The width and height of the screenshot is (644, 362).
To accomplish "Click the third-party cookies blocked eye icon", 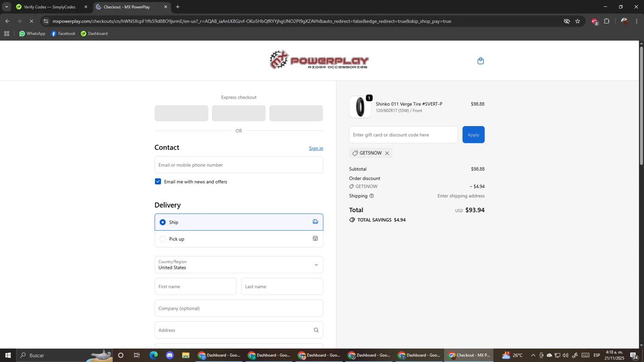I will [567, 21].
